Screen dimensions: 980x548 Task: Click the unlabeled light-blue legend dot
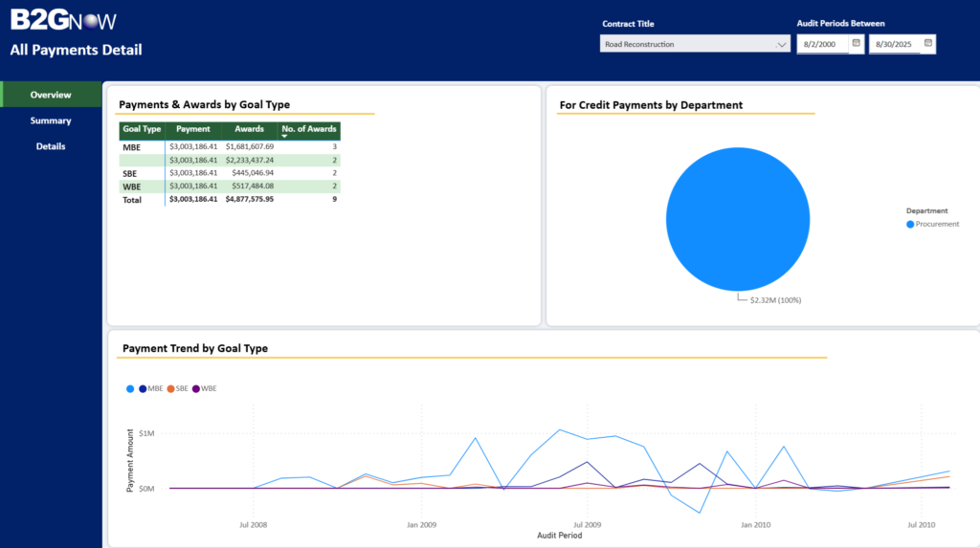click(130, 388)
